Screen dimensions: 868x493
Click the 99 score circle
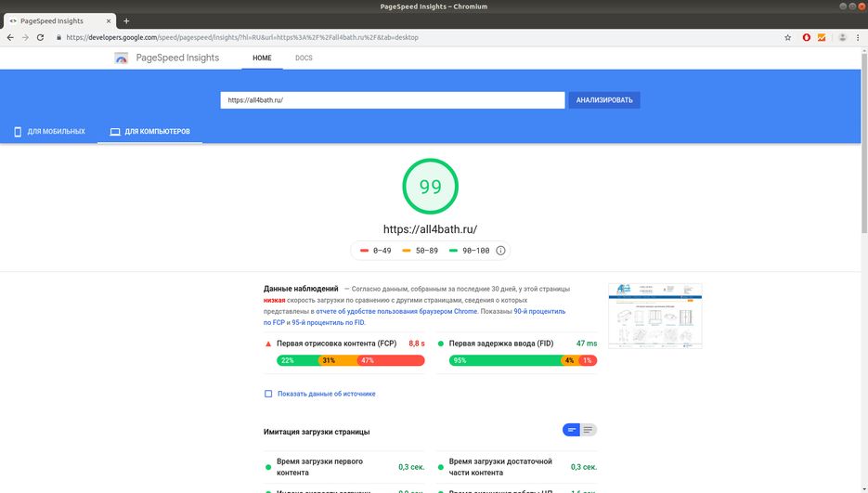pos(430,187)
